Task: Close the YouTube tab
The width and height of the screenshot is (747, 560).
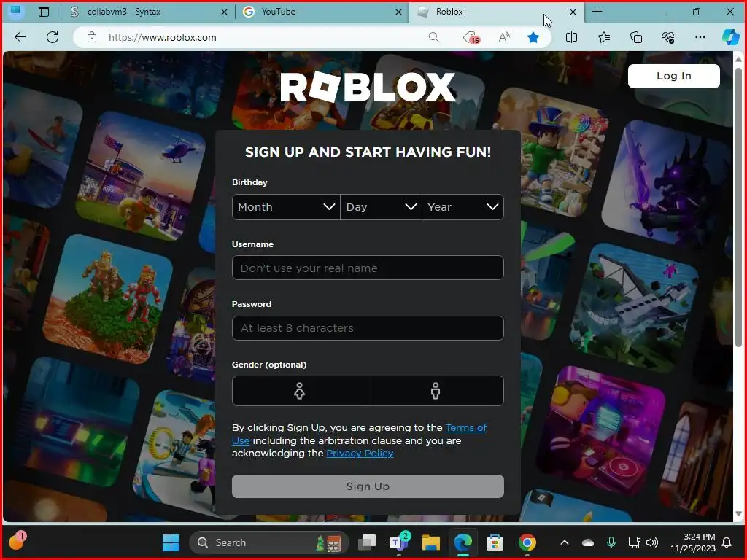Action: click(399, 12)
